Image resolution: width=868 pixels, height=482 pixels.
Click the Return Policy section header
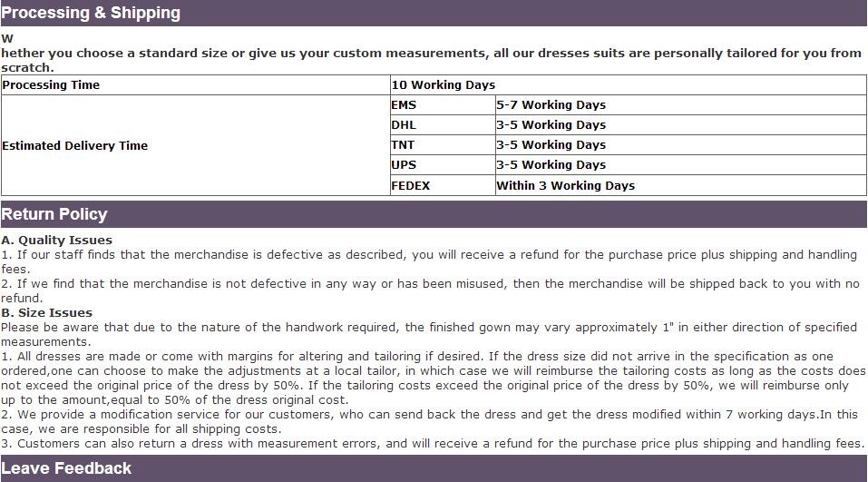coord(54,214)
